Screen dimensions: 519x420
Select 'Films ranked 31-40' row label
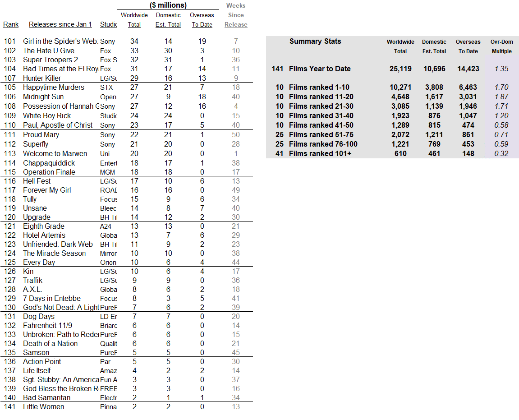(321, 116)
